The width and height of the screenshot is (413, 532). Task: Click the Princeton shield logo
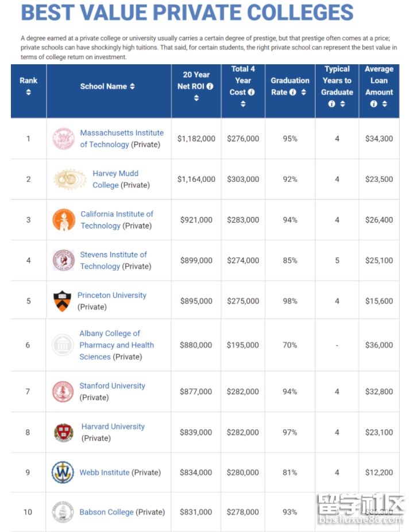click(61, 301)
